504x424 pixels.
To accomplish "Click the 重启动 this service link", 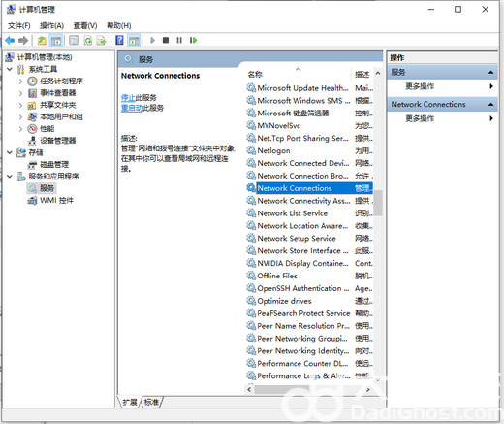I will (x=132, y=108).
